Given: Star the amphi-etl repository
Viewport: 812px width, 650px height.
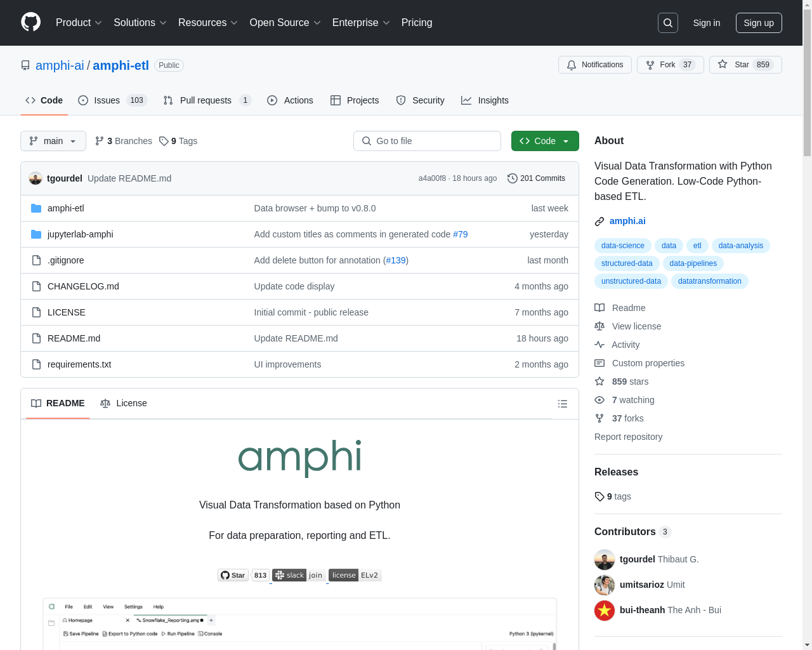Looking at the screenshot, I should tap(745, 65).
